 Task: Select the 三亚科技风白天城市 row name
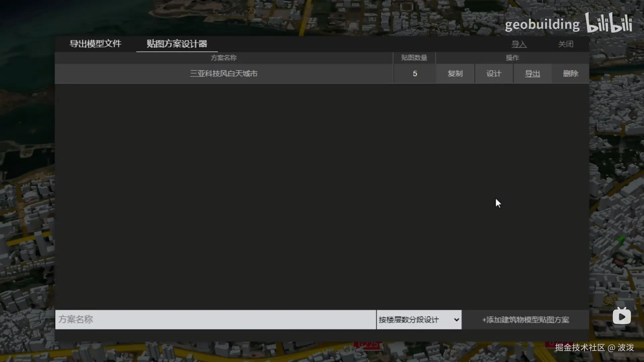pos(223,74)
